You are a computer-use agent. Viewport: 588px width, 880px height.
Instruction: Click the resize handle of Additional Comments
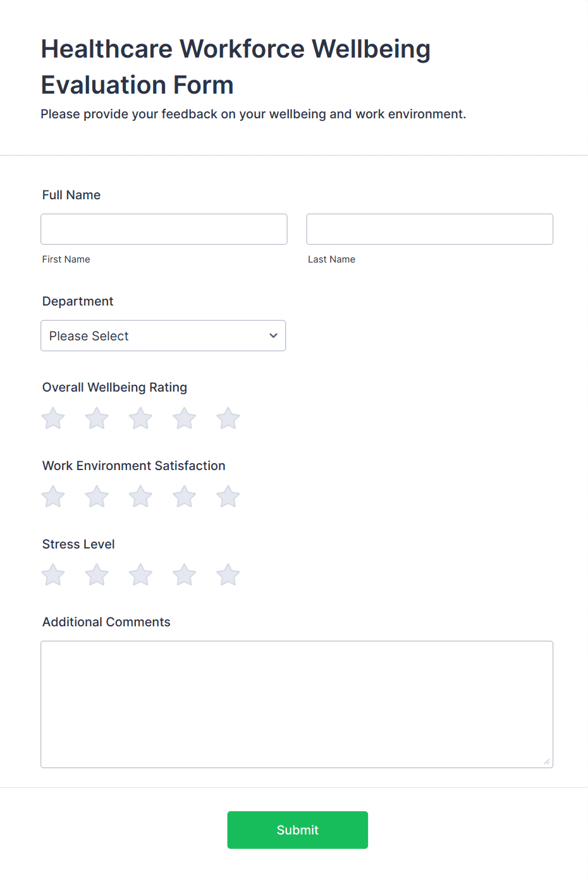[x=546, y=761]
